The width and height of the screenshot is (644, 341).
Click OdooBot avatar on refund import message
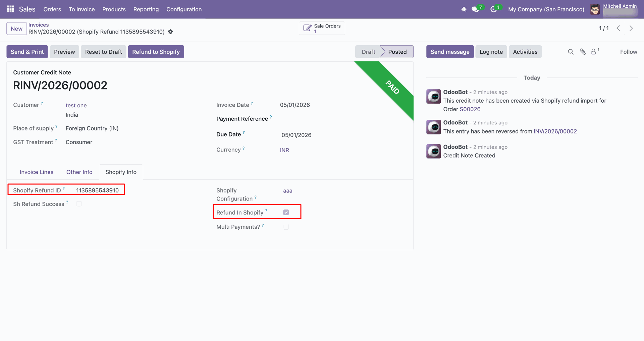point(434,97)
